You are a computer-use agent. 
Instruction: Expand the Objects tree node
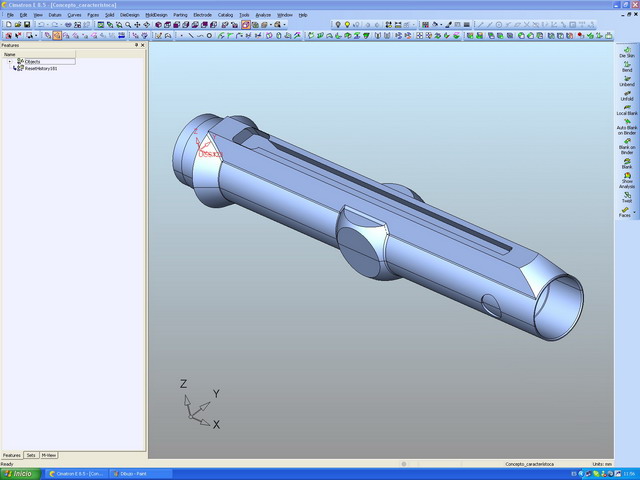[10, 61]
